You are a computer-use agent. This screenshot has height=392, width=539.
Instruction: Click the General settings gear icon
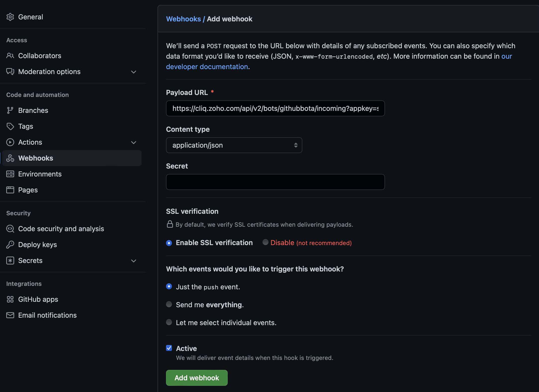[10, 17]
